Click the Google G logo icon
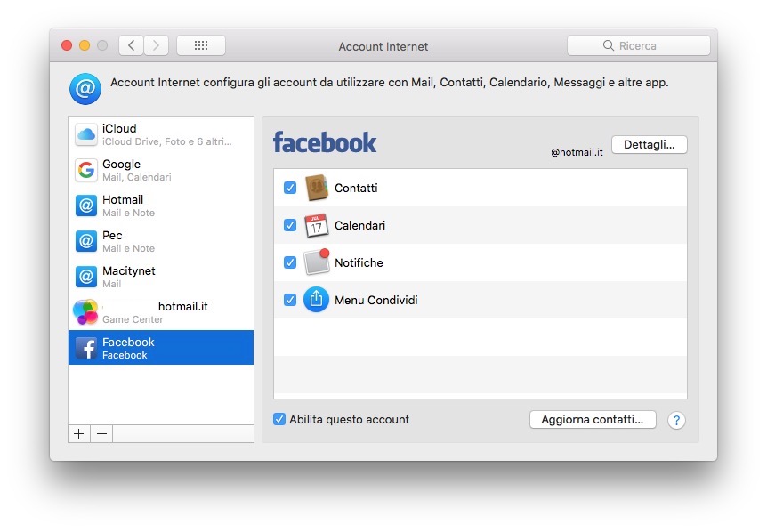767x532 pixels. pyautogui.click(x=86, y=170)
